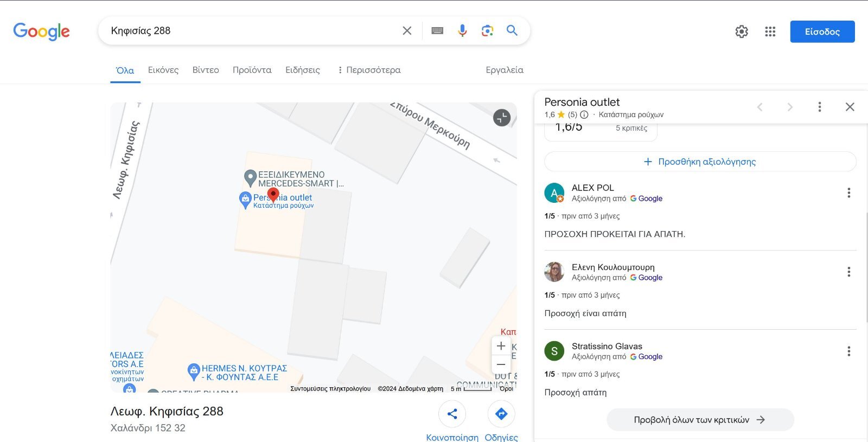Screen dimensions: 868x442
Task: Click the red location pin on map
Action: point(273,195)
